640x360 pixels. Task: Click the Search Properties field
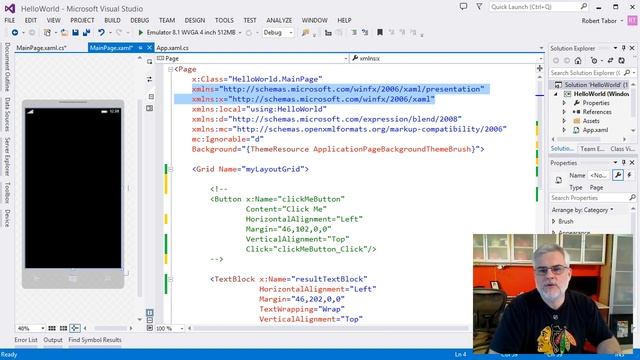coord(592,198)
